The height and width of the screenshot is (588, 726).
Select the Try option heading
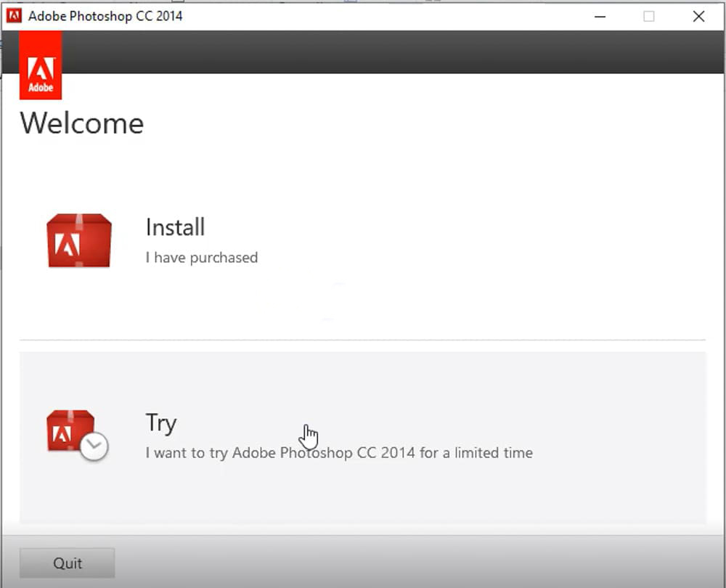(x=161, y=422)
